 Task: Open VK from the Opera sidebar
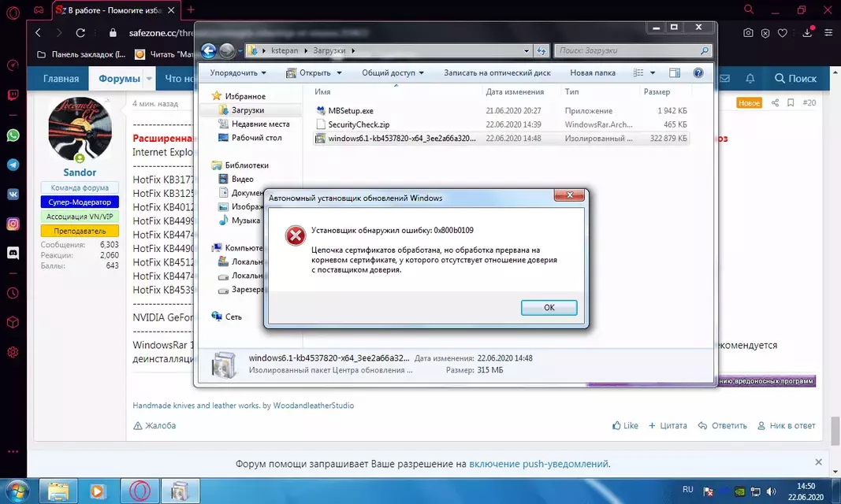click(13, 194)
